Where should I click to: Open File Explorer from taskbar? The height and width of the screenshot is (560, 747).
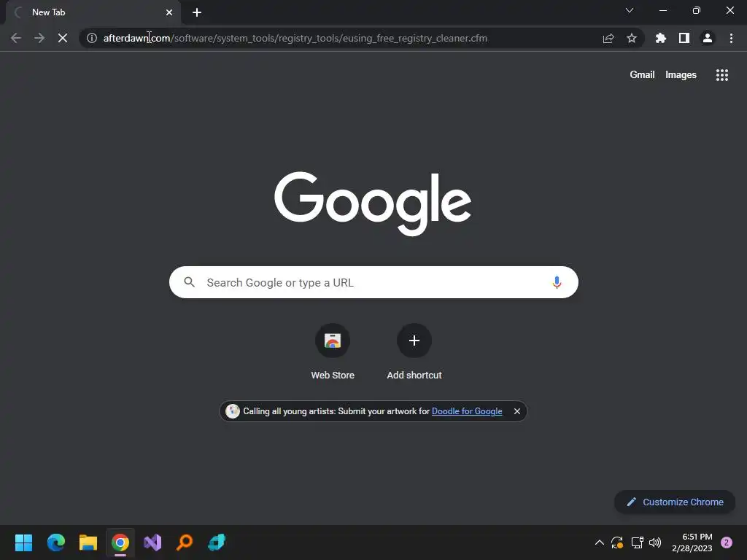click(88, 542)
